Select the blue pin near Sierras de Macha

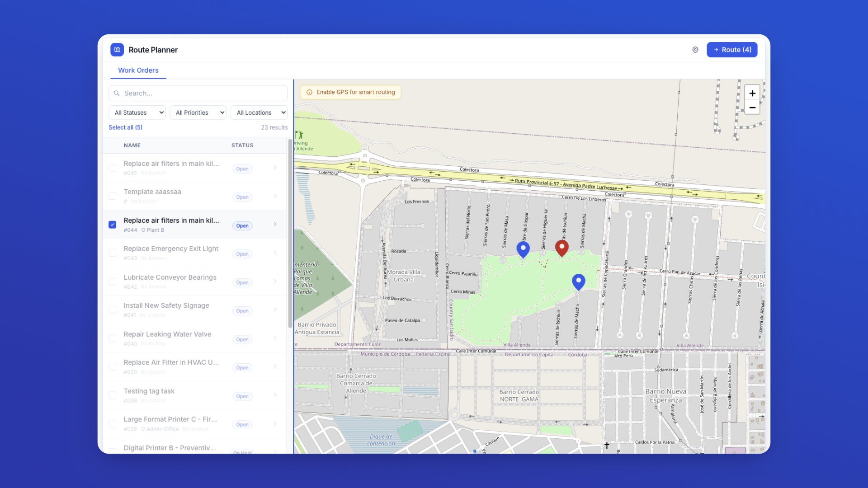point(578,282)
